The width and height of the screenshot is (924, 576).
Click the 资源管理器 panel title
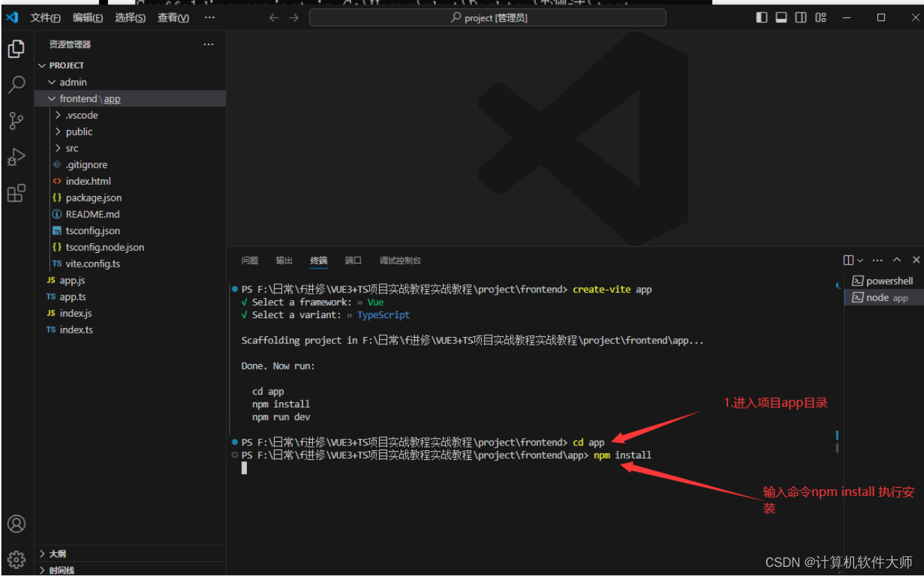coord(70,44)
